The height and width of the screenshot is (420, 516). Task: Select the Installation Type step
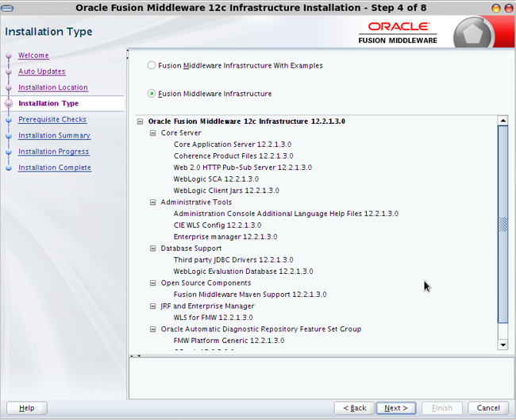point(48,103)
